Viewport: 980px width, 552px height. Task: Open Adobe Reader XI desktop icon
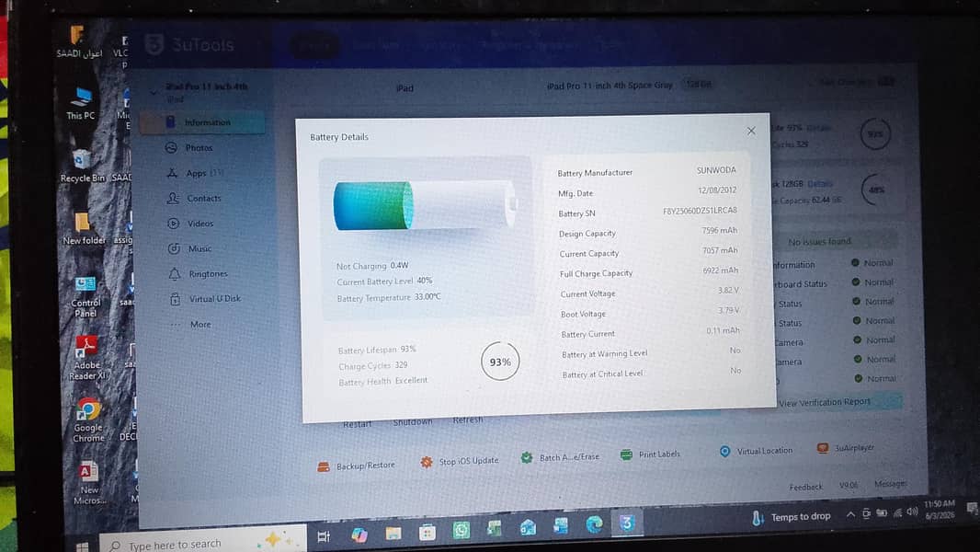pyautogui.click(x=86, y=358)
